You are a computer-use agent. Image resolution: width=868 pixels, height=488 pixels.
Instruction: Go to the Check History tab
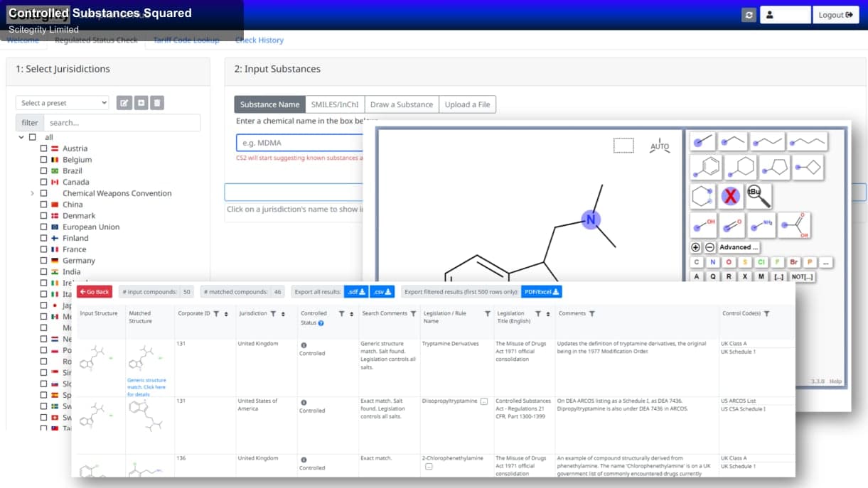[x=259, y=40]
